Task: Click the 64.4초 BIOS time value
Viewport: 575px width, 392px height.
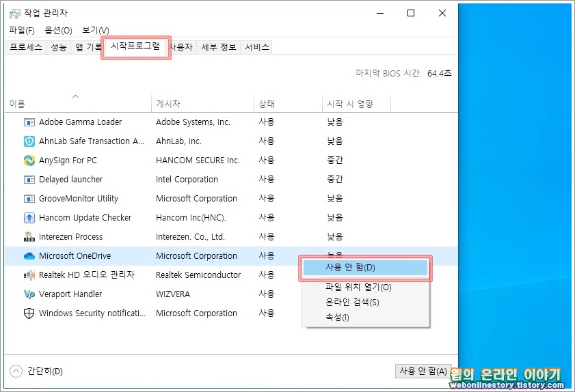Action: [440, 73]
